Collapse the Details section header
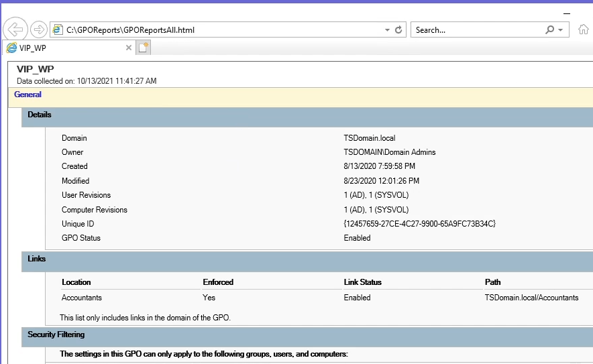 tap(40, 115)
